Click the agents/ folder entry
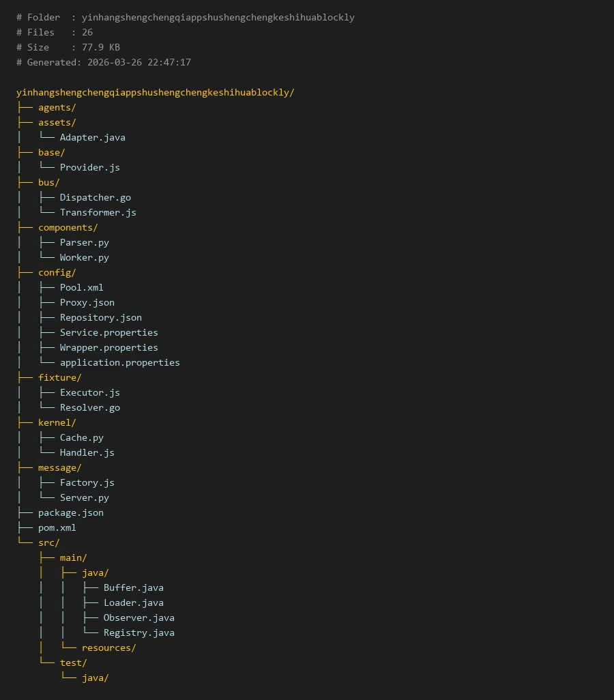 57,107
